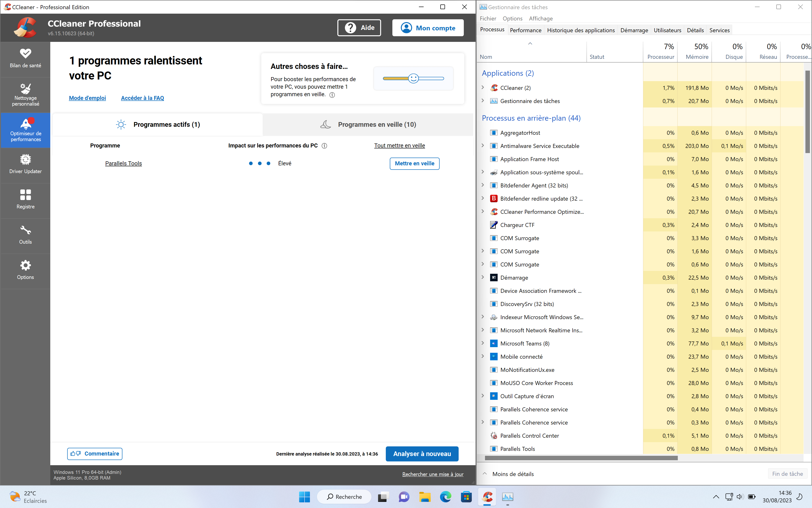
Task: Click Mettre en veille for Parallels Tools
Action: click(414, 164)
